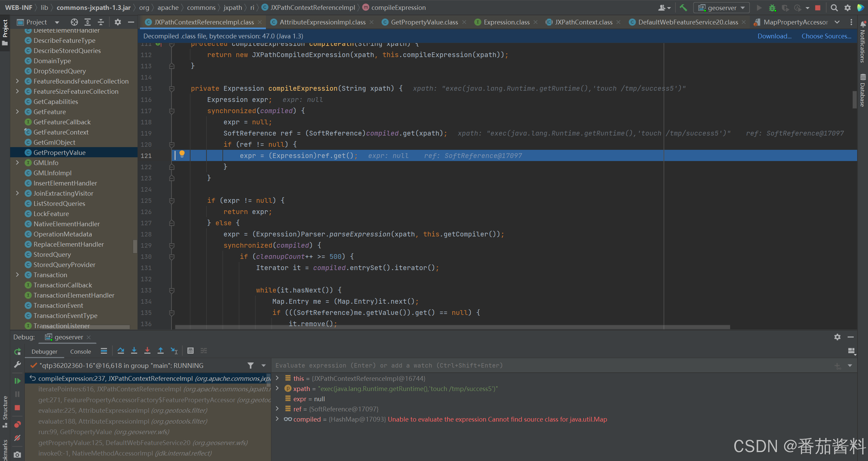
Task: Open the Project view dropdown
Action: coord(57,22)
